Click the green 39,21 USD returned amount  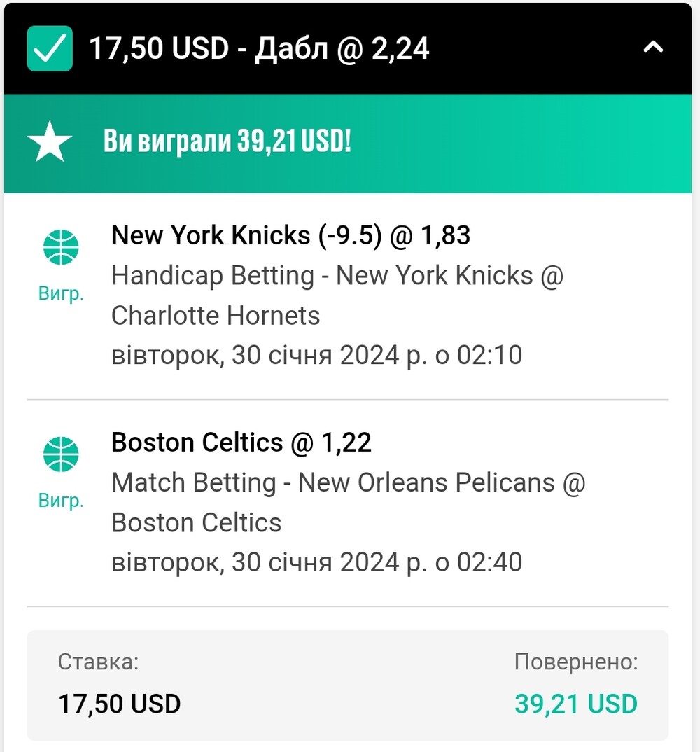(x=576, y=704)
